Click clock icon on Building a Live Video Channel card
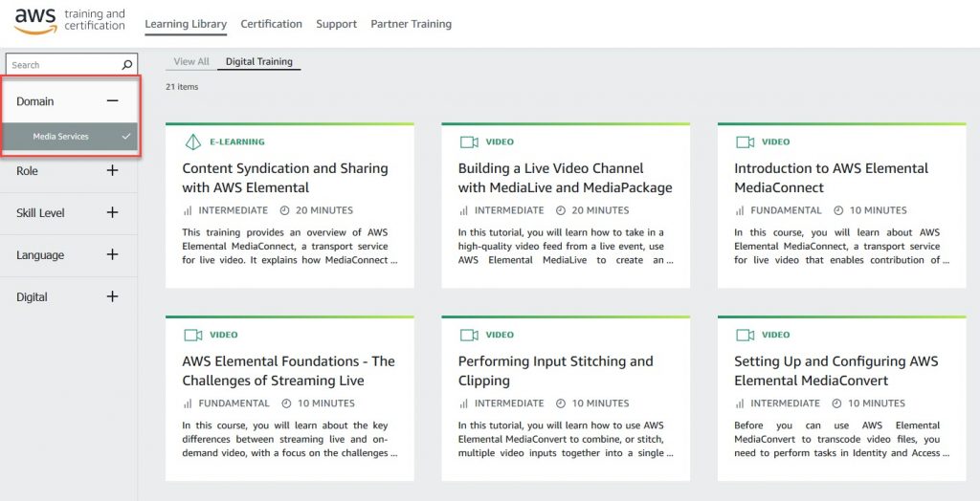This screenshot has width=980, height=501. 561,210
